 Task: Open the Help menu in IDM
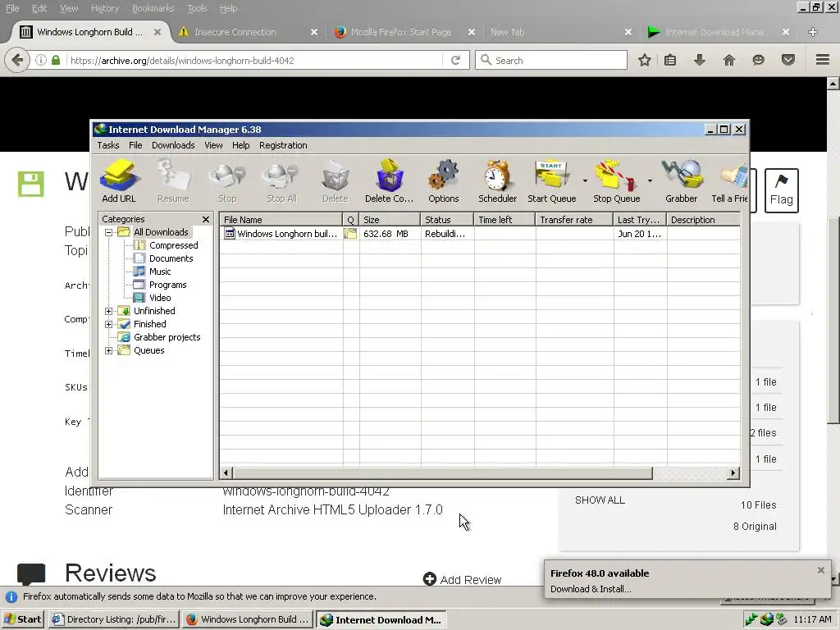(240, 145)
